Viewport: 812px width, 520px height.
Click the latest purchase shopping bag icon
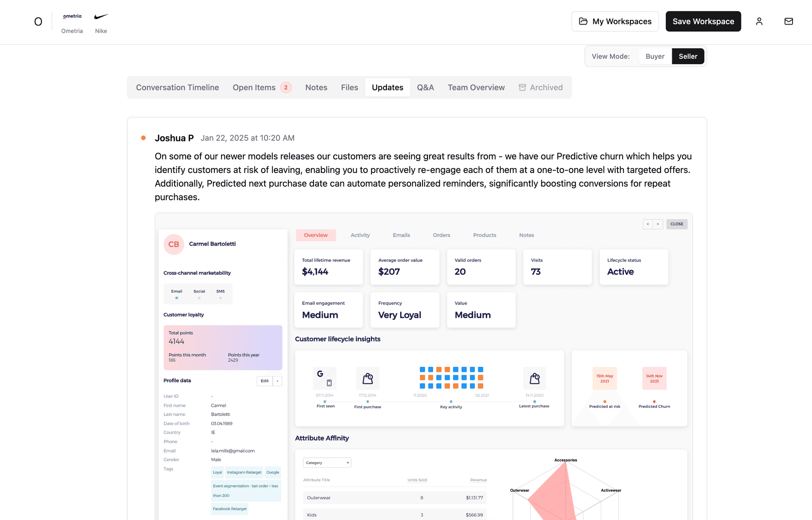535,378
